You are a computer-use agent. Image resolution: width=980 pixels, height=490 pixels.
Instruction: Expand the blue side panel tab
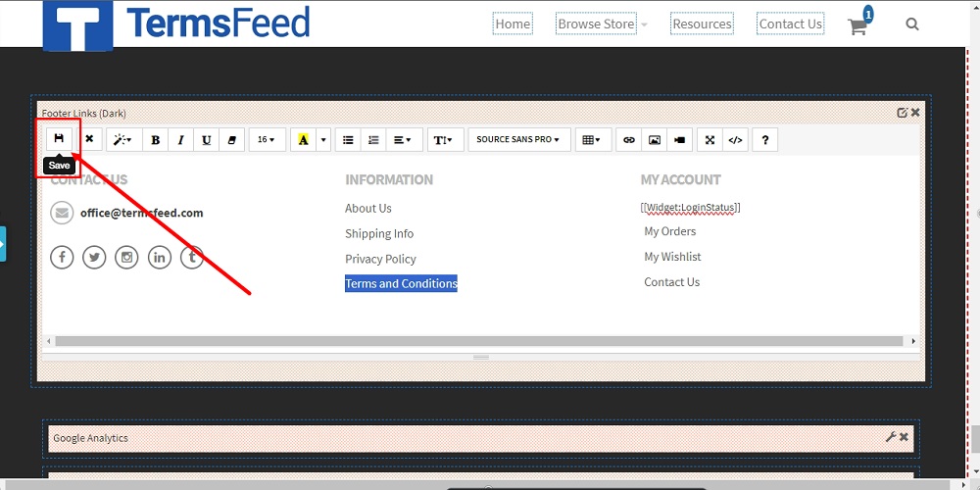[x=3, y=244]
